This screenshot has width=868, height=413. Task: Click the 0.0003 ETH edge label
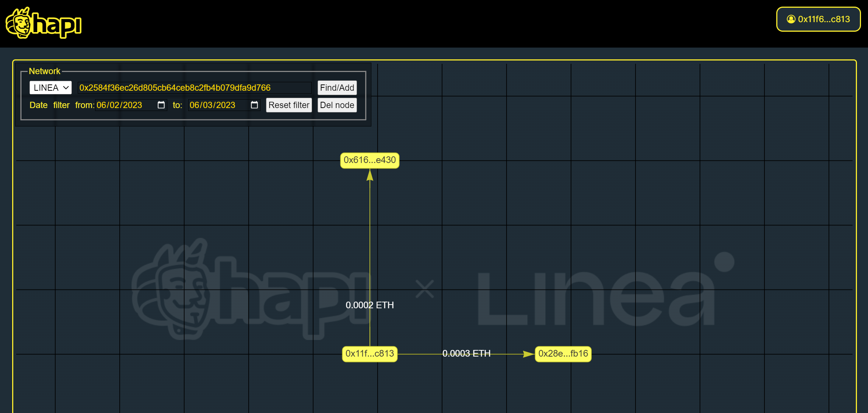[466, 353]
